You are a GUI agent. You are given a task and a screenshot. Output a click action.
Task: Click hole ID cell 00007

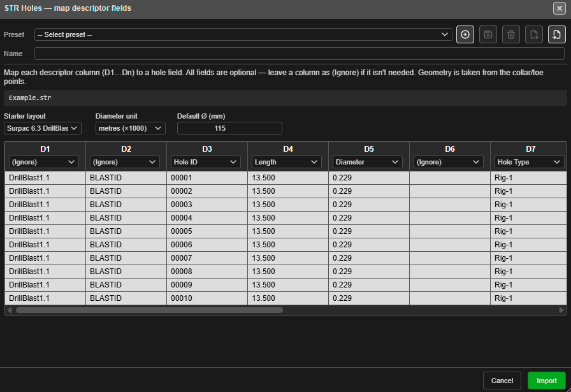[x=207, y=258]
